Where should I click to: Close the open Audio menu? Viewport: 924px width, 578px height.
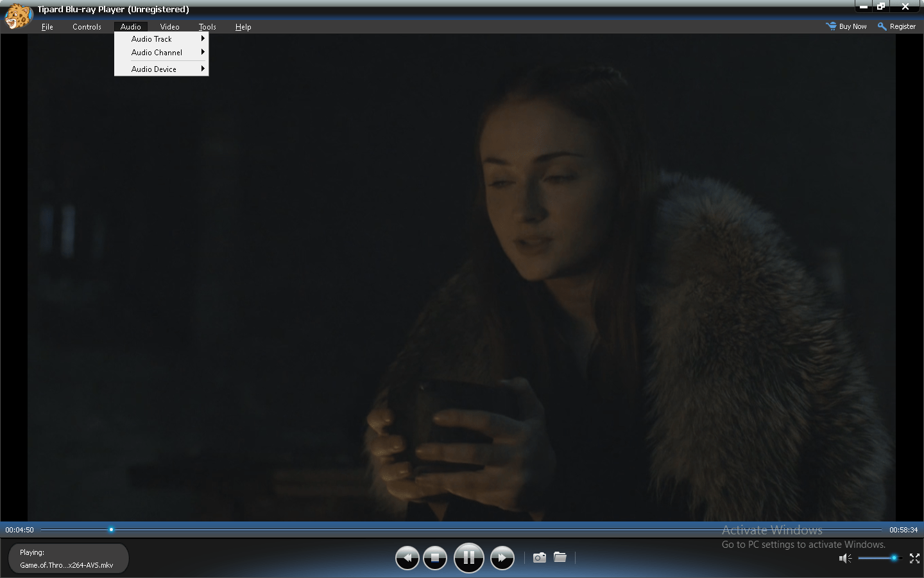pos(131,26)
